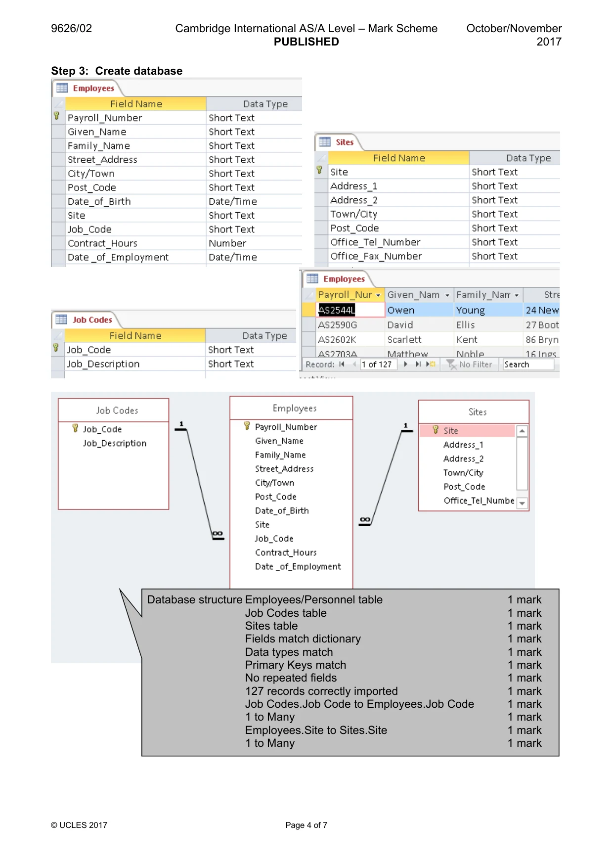
Task: Click the Sites list scroll-down arrow in relationships
Action: pyautogui.click(x=522, y=503)
